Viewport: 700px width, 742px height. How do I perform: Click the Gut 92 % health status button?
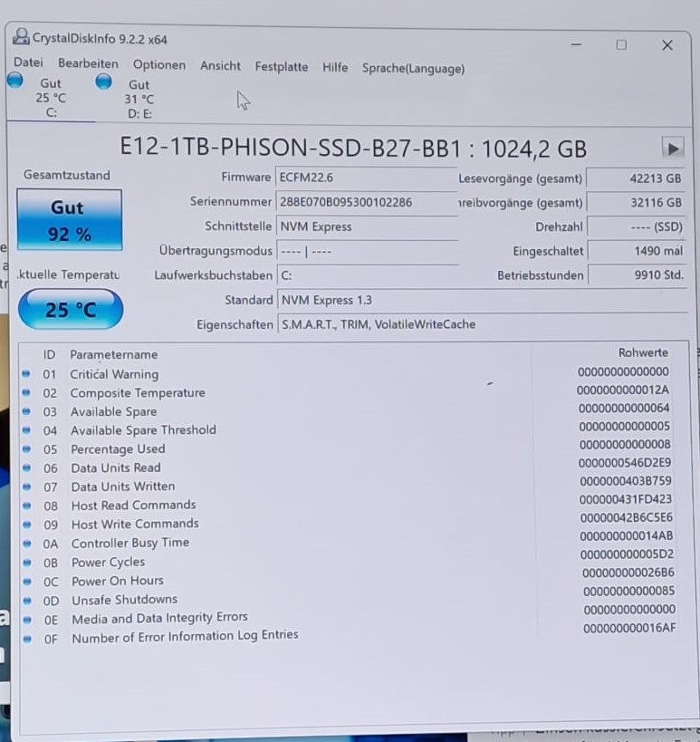click(x=70, y=219)
